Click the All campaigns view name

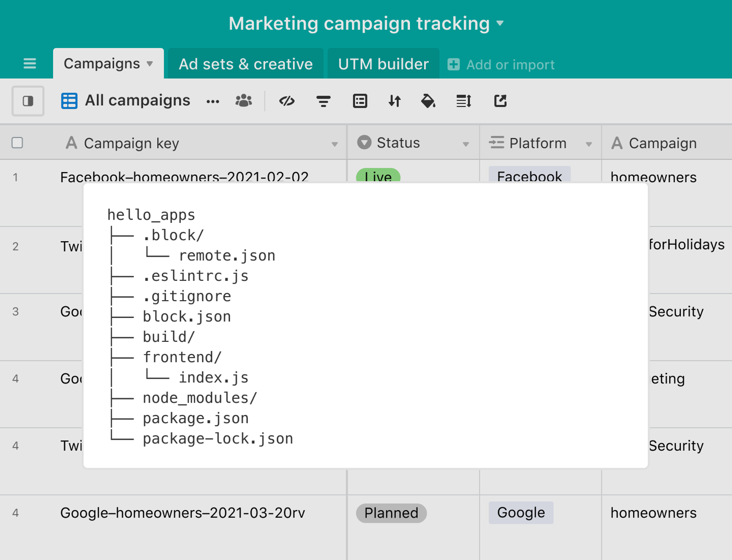tap(138, 100)
